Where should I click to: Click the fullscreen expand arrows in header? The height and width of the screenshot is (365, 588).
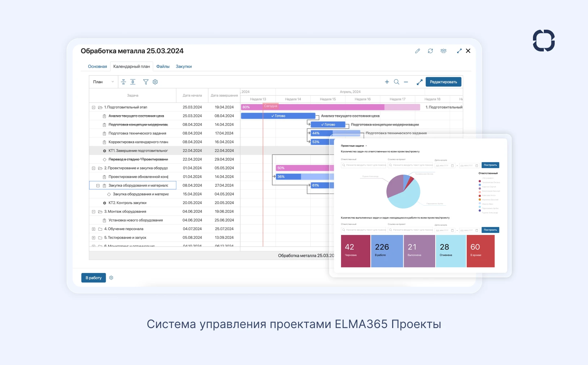tap(459, 51)
